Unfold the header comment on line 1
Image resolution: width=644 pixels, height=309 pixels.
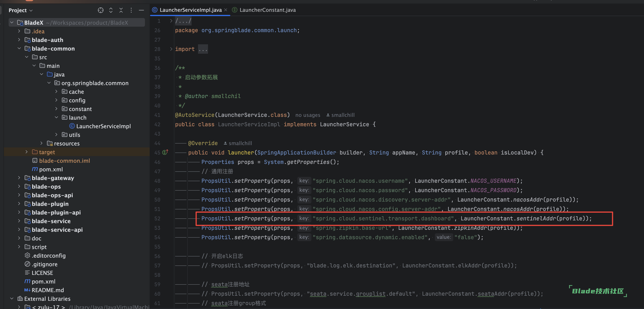click(x=171, y=21)
